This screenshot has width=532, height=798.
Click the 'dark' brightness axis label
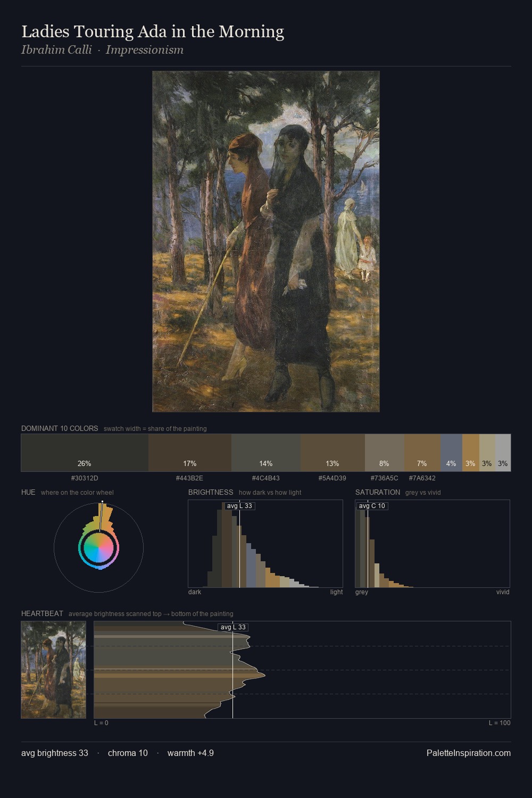click(x=195, y=592)
